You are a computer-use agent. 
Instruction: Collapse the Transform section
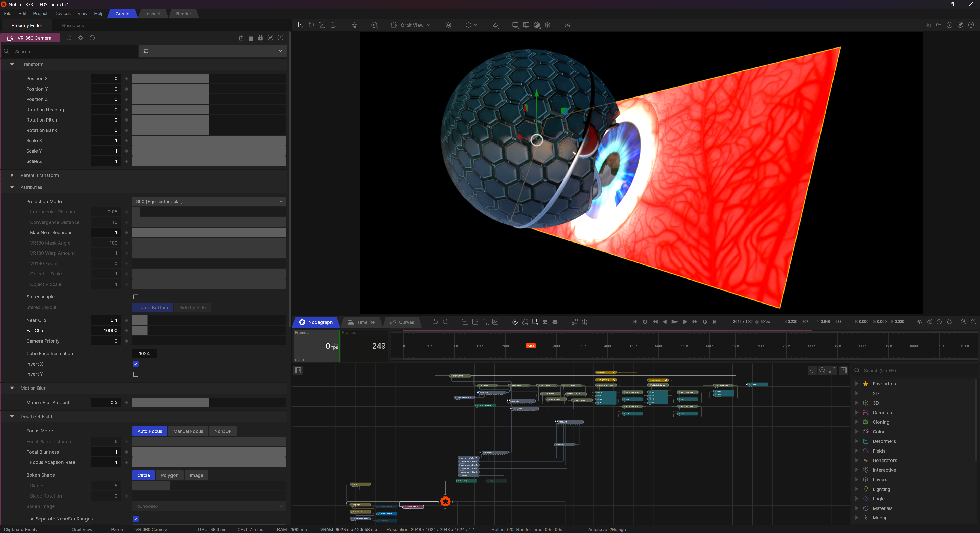tap(12, 64)
